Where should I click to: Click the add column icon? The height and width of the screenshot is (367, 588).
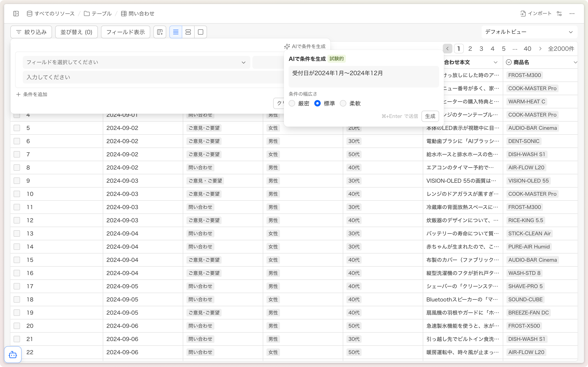click(x=160, y=32)
